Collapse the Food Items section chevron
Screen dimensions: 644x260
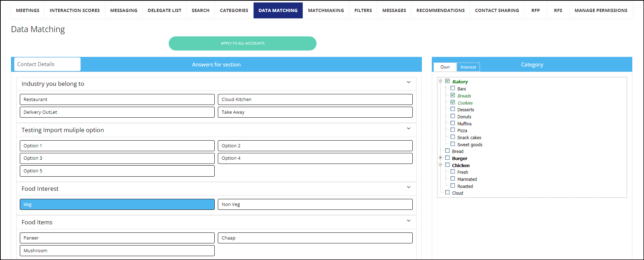click(408, 221)
